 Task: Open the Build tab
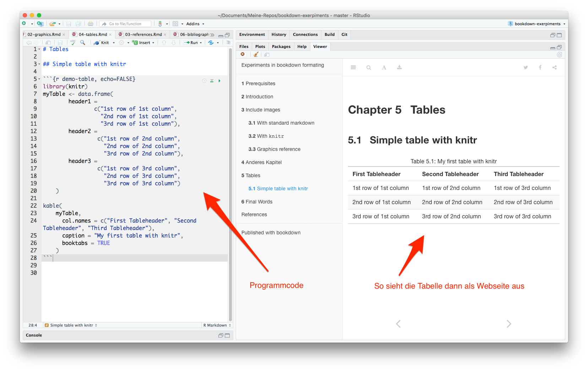(x=330, y=34)
